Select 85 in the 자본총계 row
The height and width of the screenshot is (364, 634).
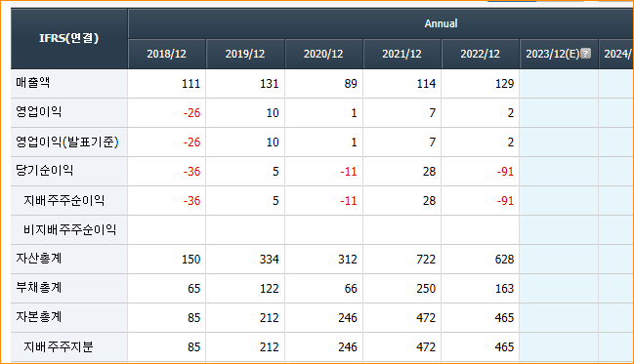click(193, 317)
